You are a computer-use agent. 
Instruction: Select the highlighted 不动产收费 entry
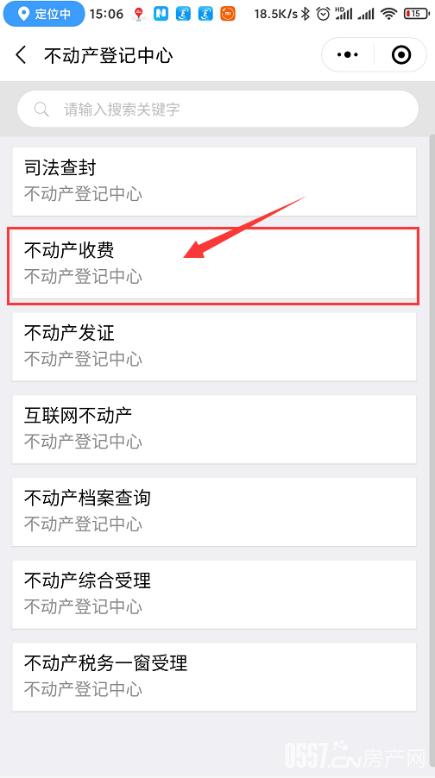pyautogui.click(x=214, y=264)
